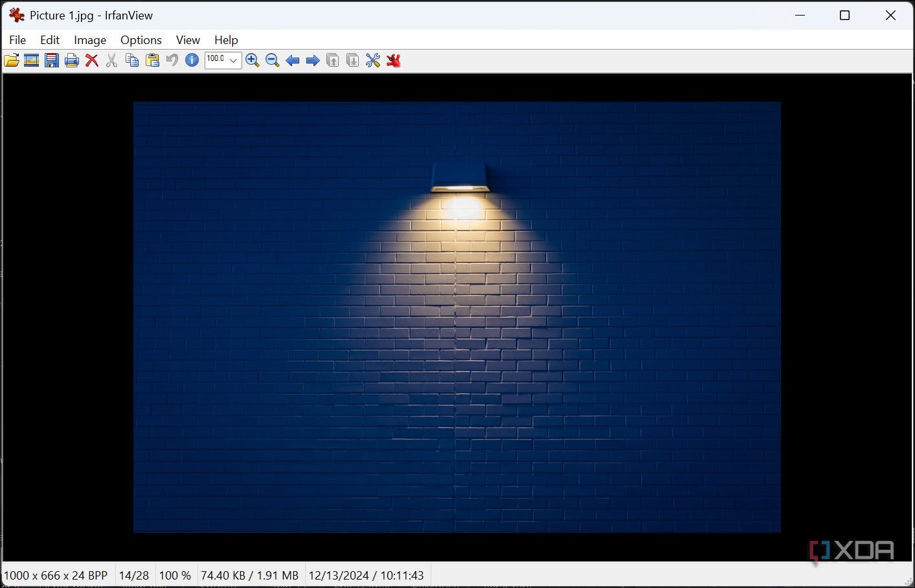Zoom in with the magnifier plus icon
This screenshot has height=588, width=915.
click(253, 61)
